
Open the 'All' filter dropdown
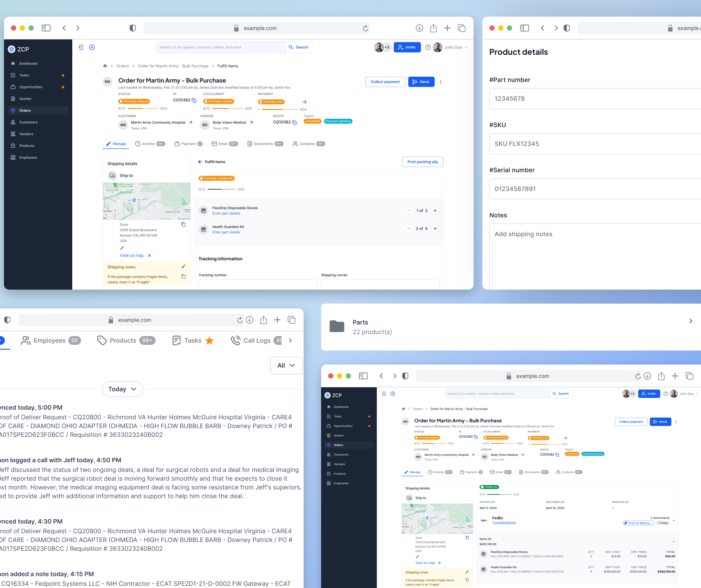[x=286, y=365]
